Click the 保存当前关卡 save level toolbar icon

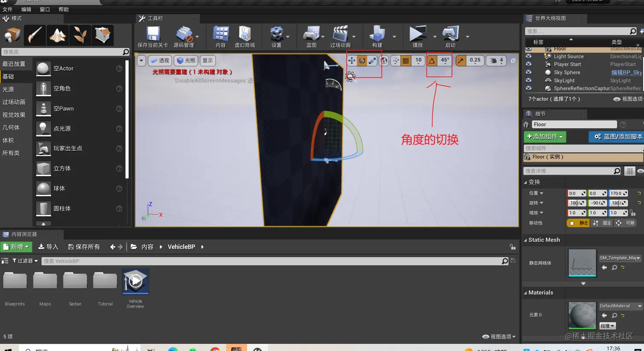152,37
